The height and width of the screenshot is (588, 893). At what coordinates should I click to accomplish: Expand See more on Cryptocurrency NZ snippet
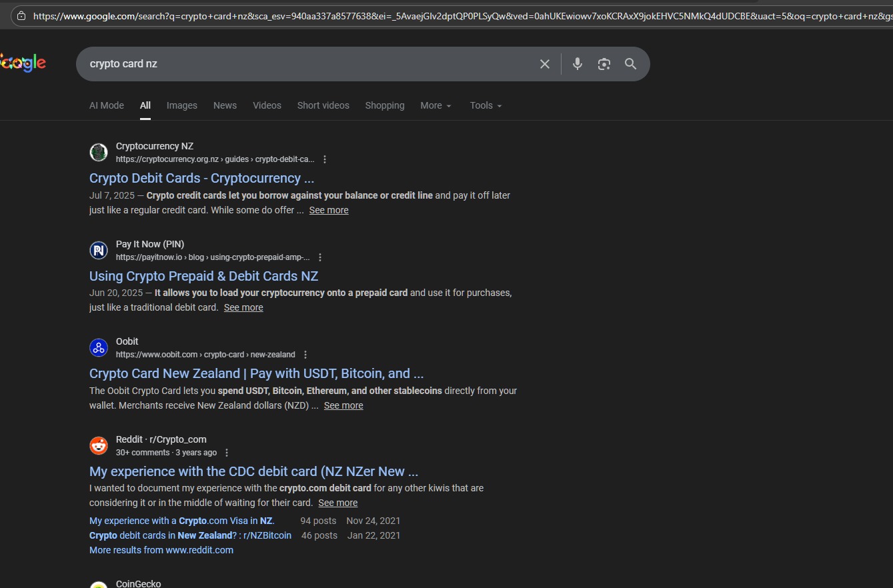pos(329,210)
